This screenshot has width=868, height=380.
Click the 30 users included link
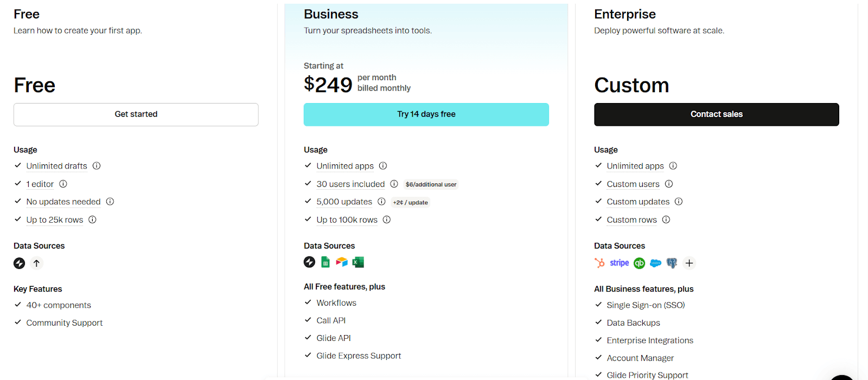tap(350, 184)
